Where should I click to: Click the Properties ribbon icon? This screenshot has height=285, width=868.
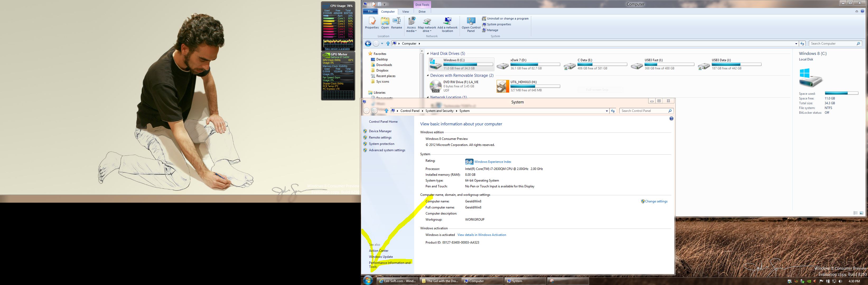372,23
